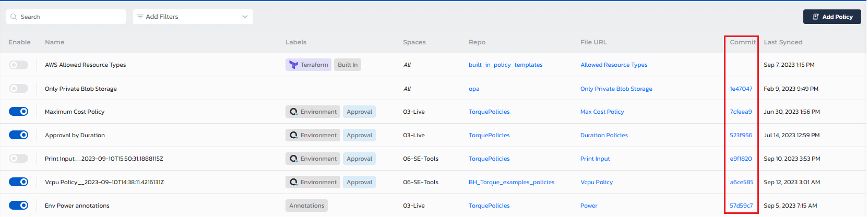Image resolution: width=868 pixels, height=217 pixels.
Task: Click the Last Synced column header
Action: pos(783,42)
